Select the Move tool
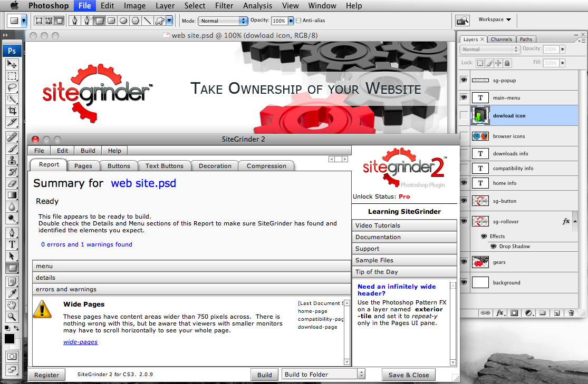The image size is (588, 384). (12, 64)
